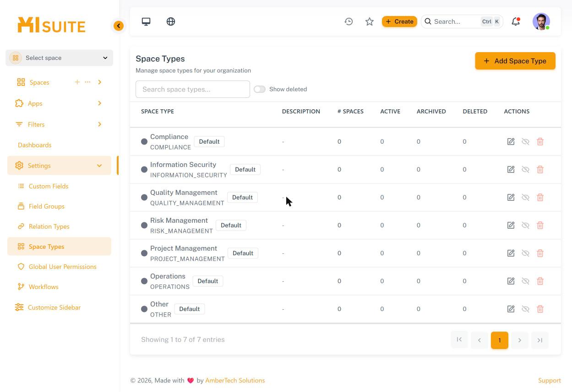
Task: Toggle visibility of the Other space type
Action: (x=525, y=309)
